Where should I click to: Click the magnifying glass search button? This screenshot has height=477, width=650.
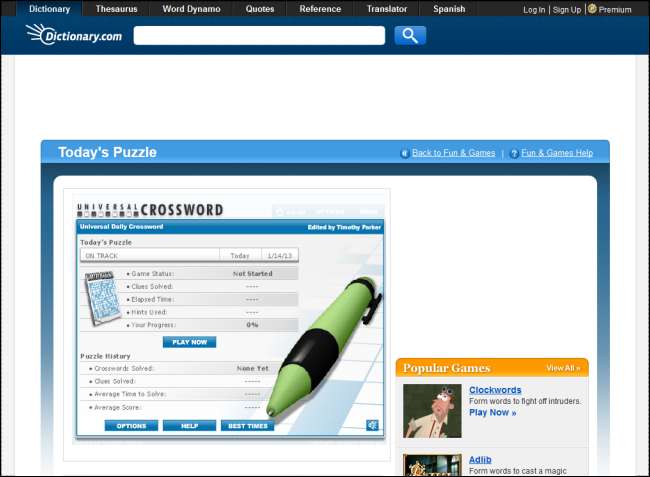[410, 36]
